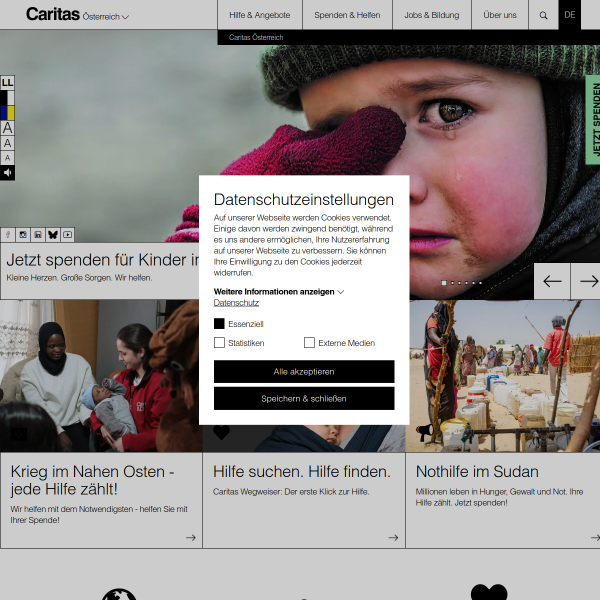
Task: Expand Weitere Informationen anzeigen
Action: point(279,292)
